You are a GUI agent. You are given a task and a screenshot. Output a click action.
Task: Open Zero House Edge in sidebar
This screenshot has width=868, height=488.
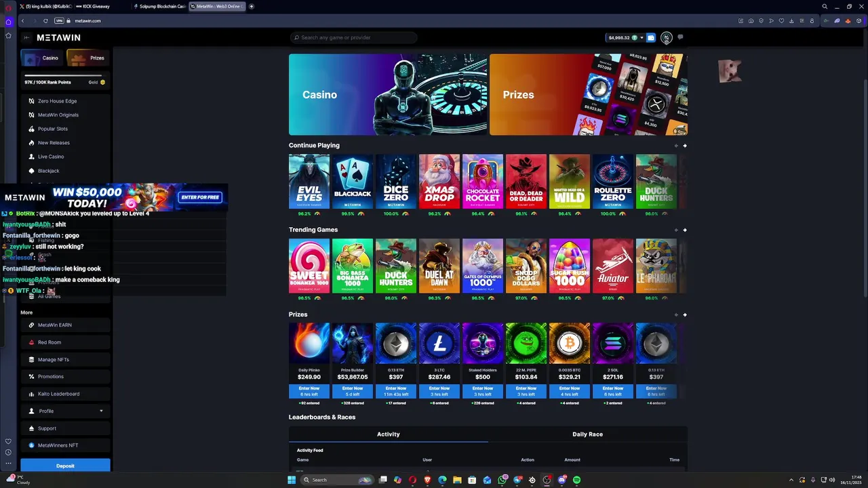tap(65, 101)
